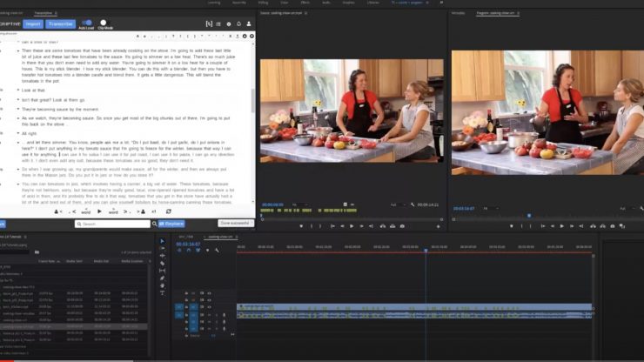Click the blue Transcribe button
Image resolution: width=644 pixels, height=362 pixels.
point(61,23)
